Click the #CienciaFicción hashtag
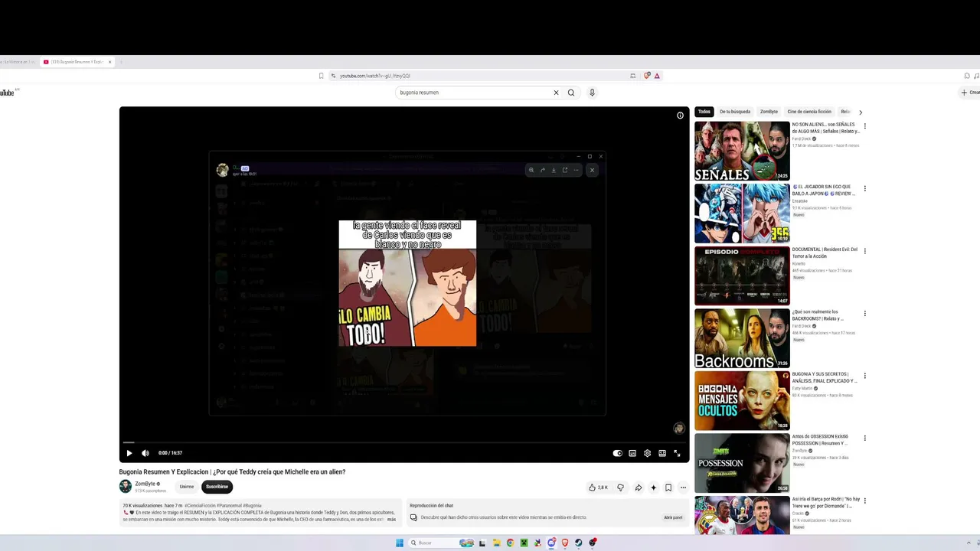 200,506
